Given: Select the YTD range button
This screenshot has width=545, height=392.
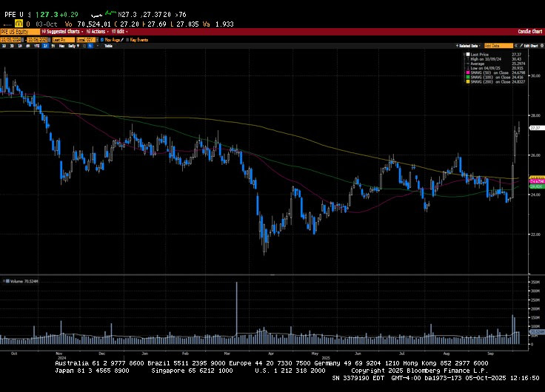Looking at the screenshot, I should [36, 46].
